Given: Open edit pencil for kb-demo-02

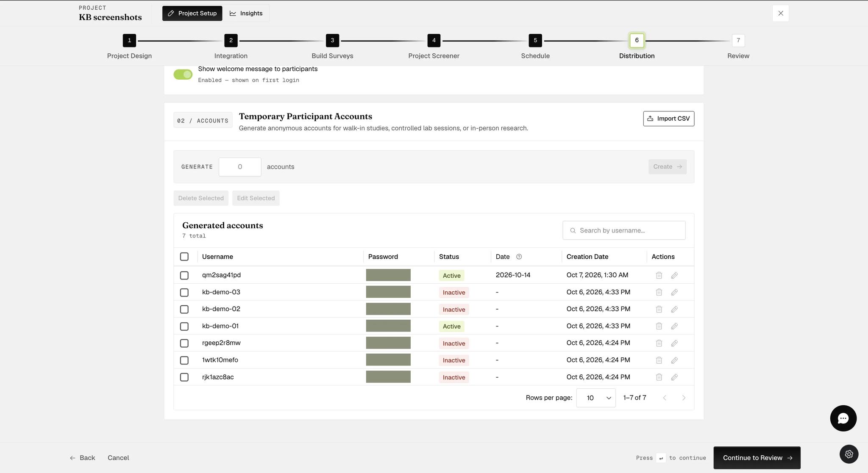Looking at the screenshot, I should tap(674, 309).
